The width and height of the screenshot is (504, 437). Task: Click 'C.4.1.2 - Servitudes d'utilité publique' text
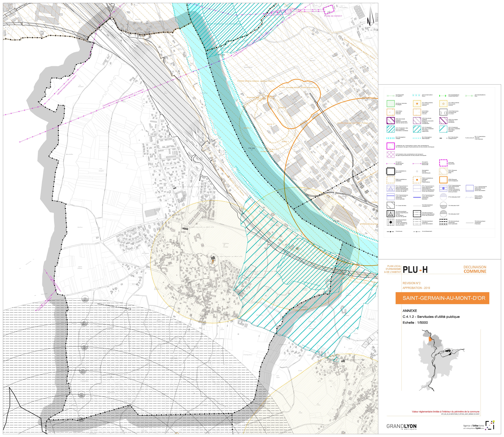coord(431,317)
